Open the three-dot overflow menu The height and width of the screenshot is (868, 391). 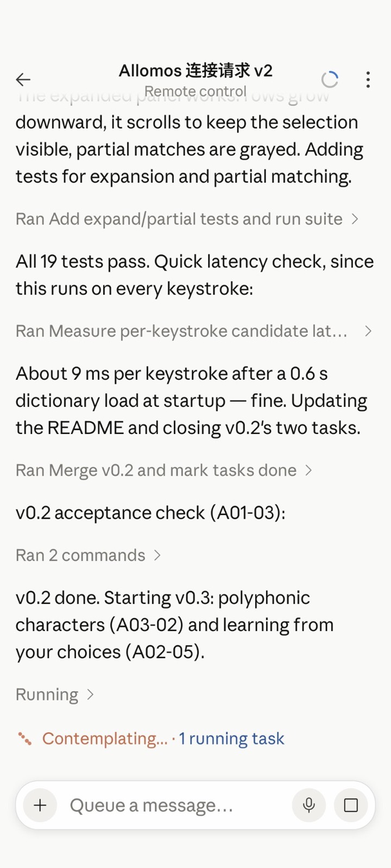coord(368,80)
